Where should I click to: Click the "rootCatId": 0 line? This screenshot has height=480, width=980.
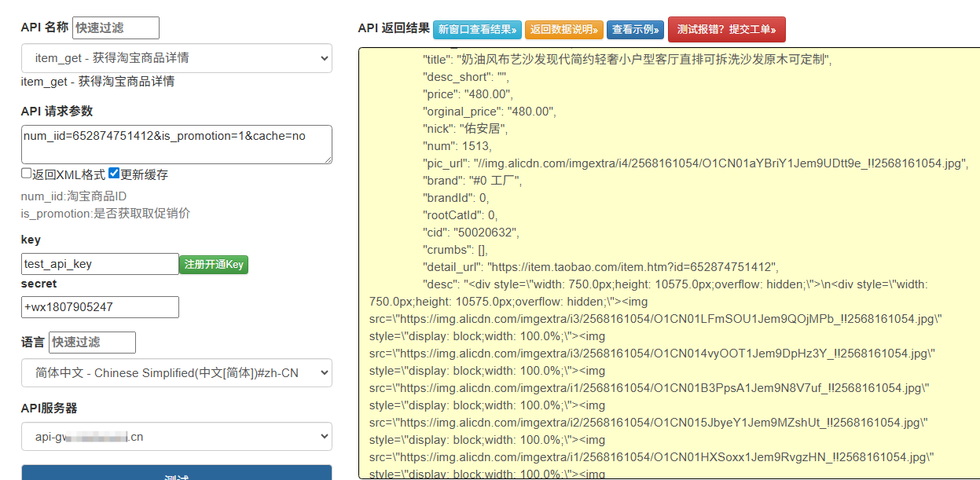pyautogui.click(x=461, y=214)
